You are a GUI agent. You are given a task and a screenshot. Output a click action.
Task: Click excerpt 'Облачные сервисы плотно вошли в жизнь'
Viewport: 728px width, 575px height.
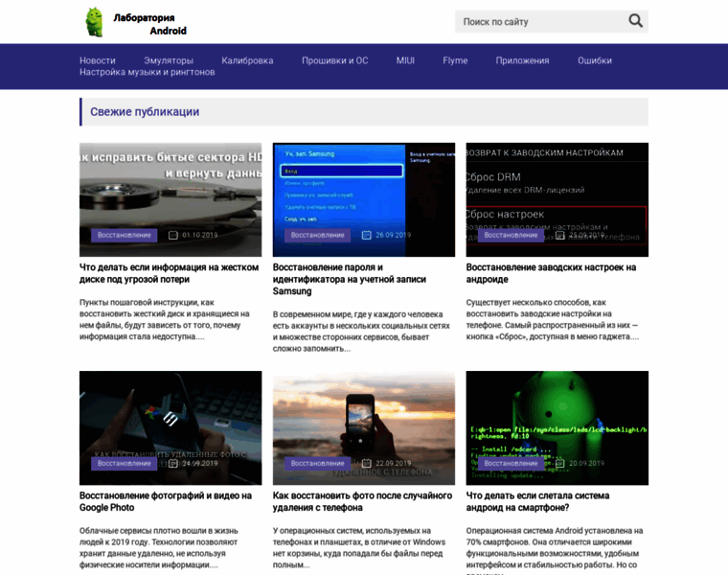[159, 530]
